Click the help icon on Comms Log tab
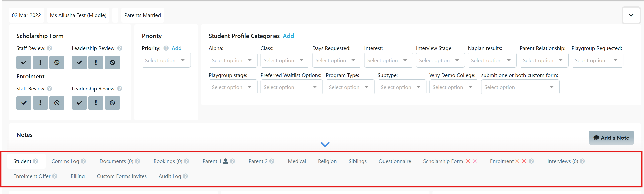This screenshot has width=644, height=194. point(84,161)
